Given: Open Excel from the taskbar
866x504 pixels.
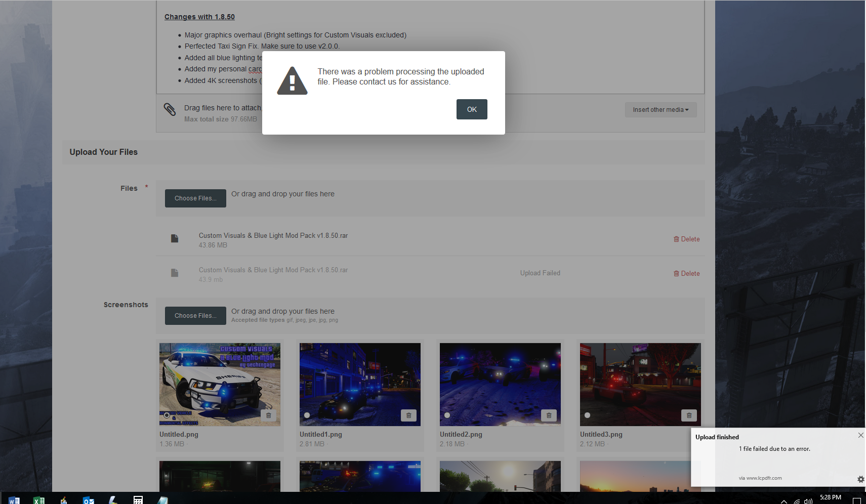Looking at the screenshot, I should [38, 500].
